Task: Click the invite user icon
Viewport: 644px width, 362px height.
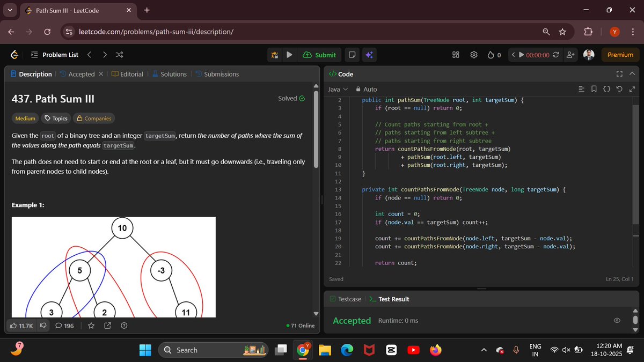Action: click(570, 55)
